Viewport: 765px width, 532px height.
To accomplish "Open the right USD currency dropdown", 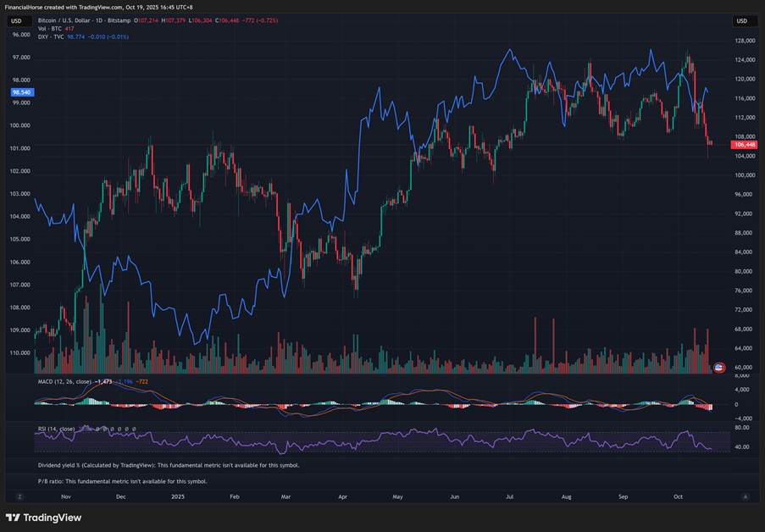I will coord(742,20).
